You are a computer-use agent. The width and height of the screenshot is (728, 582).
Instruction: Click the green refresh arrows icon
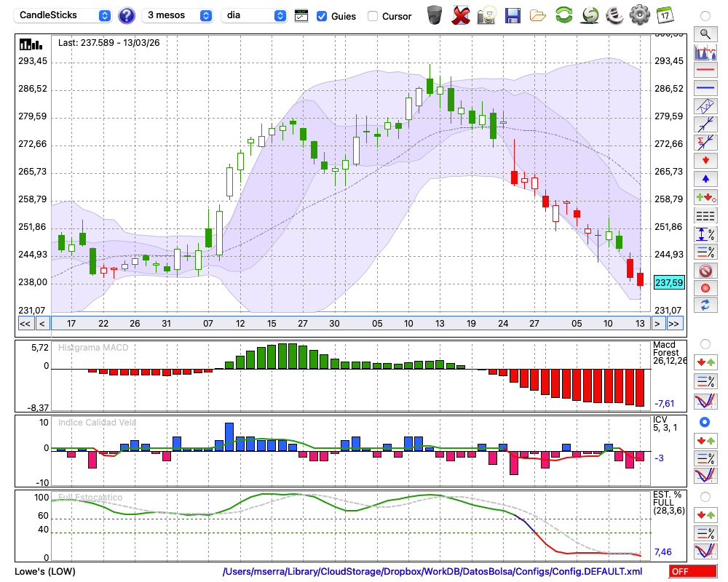click(x=563, y=15)
